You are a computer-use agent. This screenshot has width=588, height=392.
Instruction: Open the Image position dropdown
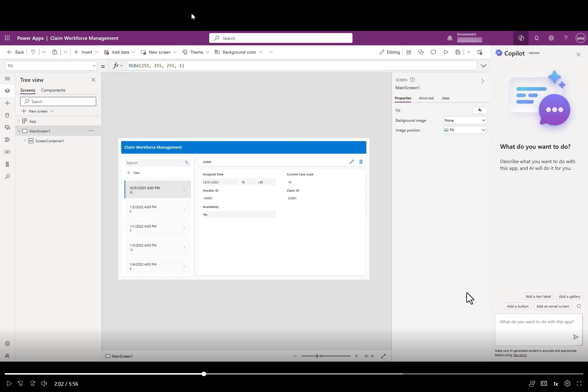(x=465, y=130)
